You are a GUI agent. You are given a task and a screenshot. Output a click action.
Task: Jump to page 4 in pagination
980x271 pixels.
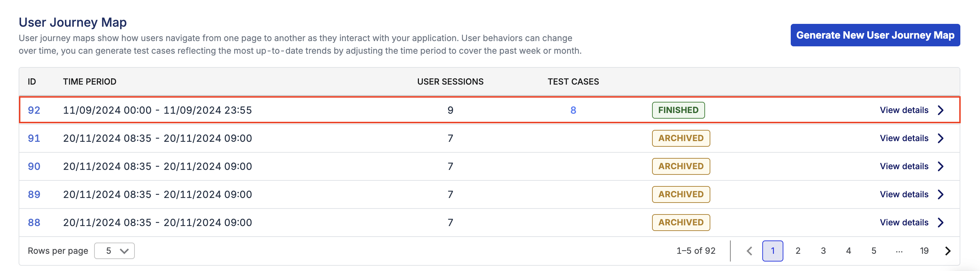848,251
